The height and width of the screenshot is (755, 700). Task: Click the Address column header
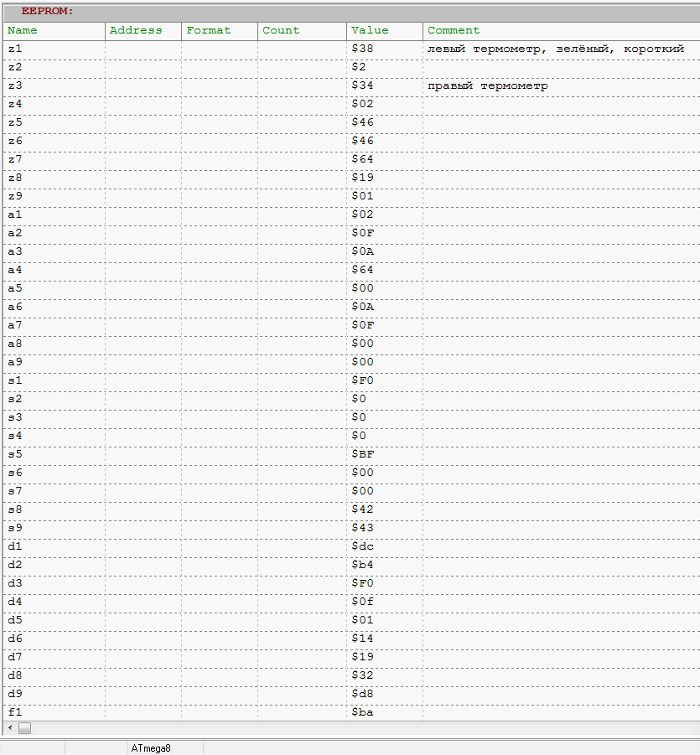136,30
